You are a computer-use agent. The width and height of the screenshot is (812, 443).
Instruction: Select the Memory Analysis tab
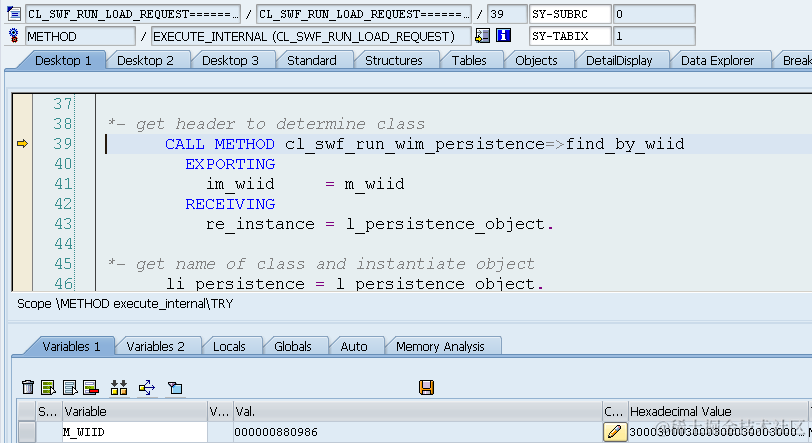click(440, 346)
